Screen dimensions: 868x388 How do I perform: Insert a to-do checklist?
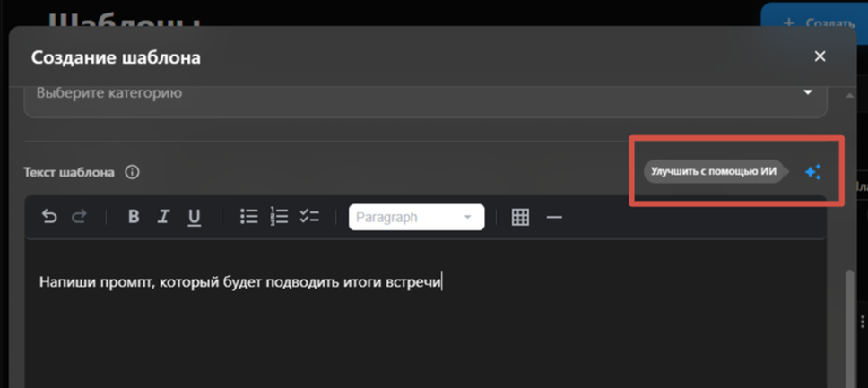308,217
